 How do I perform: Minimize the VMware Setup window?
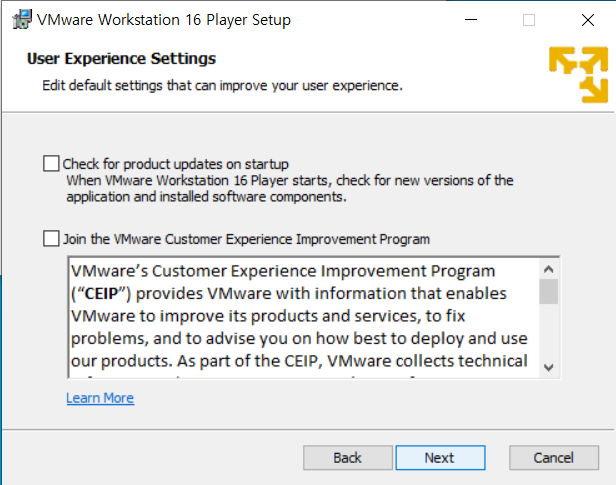(x=471, y=20)
